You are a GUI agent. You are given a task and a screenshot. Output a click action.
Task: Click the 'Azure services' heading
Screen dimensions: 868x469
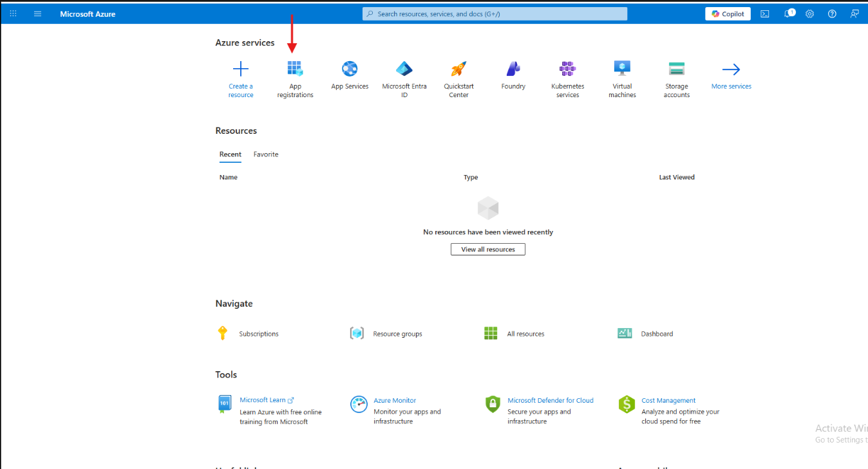point(245,42)
